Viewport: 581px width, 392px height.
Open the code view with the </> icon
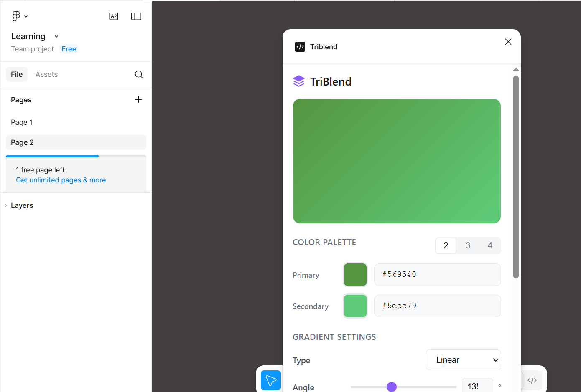pos(532,380)
